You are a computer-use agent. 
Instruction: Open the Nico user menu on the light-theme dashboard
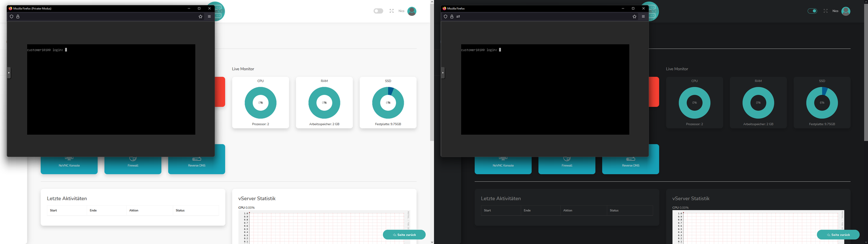[x=411, y=11]
